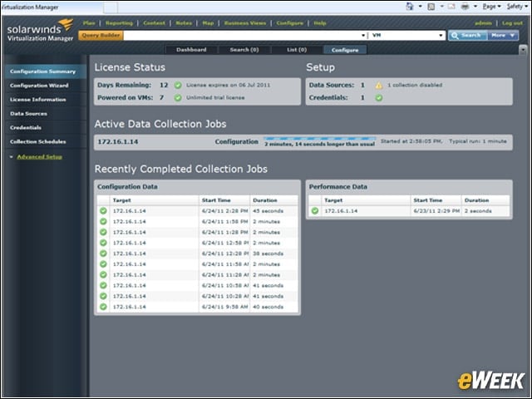Viewport: 532px width, 399px height.
Task: Click status icon for the 11:28 AM configuration job
Action: [103, 275]
